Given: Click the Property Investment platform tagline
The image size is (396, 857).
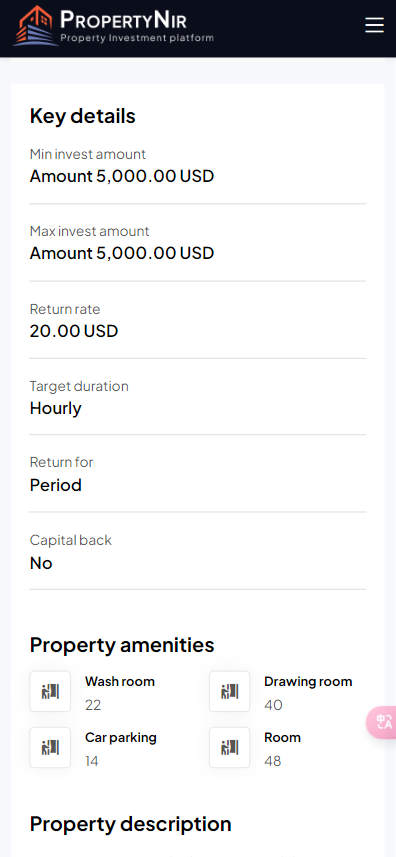Looking at the screenshot, I should [137, 38].
